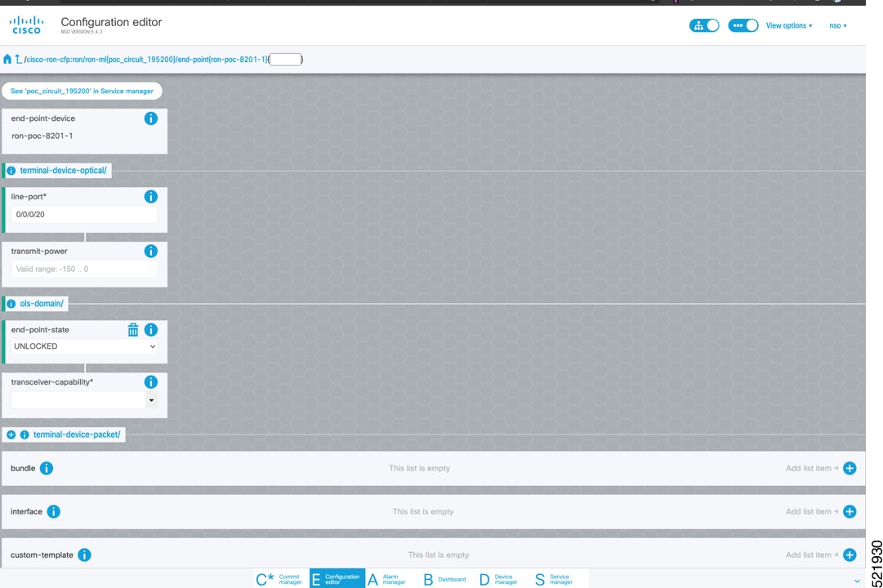Viewport: 883px width, 588px height.
Task: Click the interface list label
Action: coord(26,511)
